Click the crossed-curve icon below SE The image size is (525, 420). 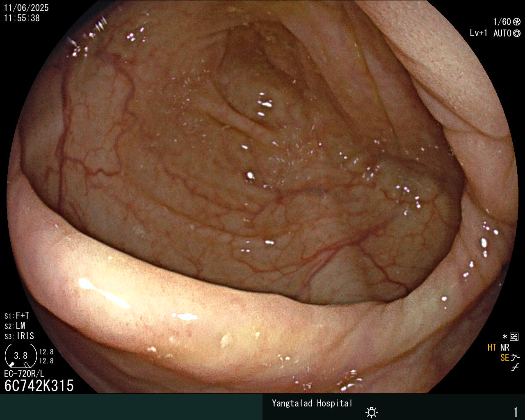pyautogui.click(x=515, y=367)
